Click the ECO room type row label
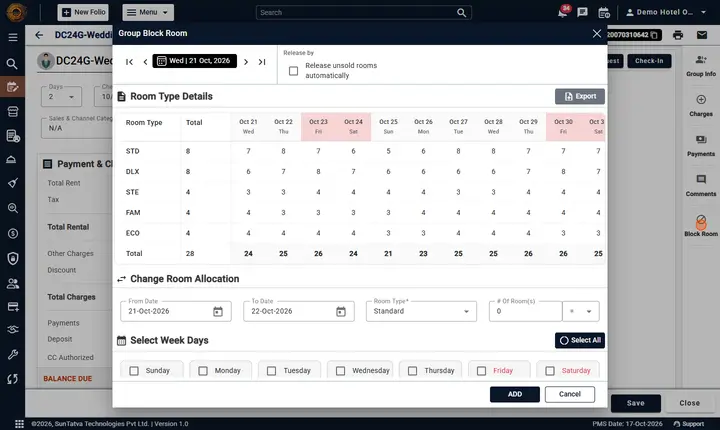This screenshot has height=430, width=720. point(133,233)
